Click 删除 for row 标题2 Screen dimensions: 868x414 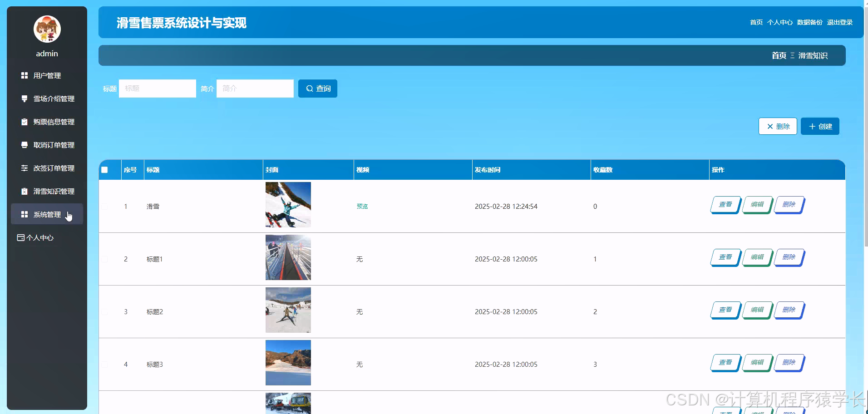(789, 310)
